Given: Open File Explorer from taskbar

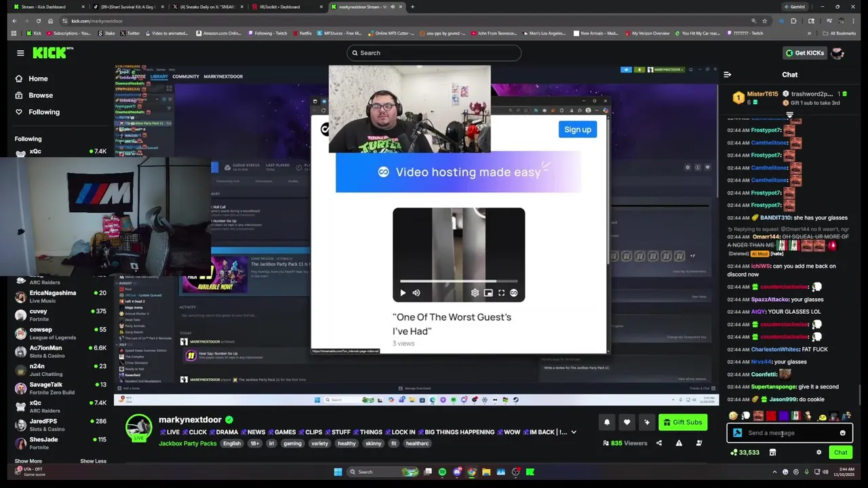Looking at the screenshot, I should 486,472.
